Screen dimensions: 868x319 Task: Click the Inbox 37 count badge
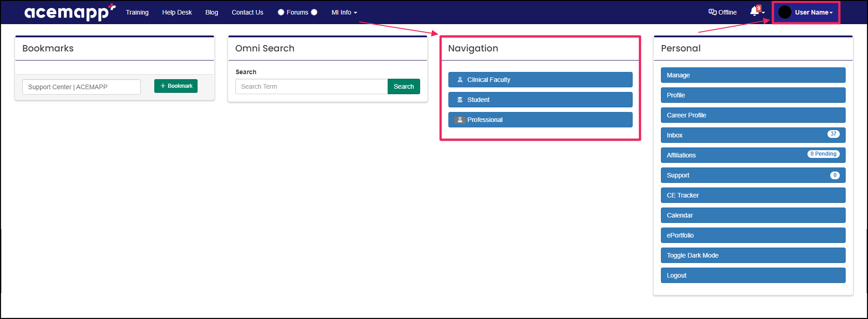[833, 134]
